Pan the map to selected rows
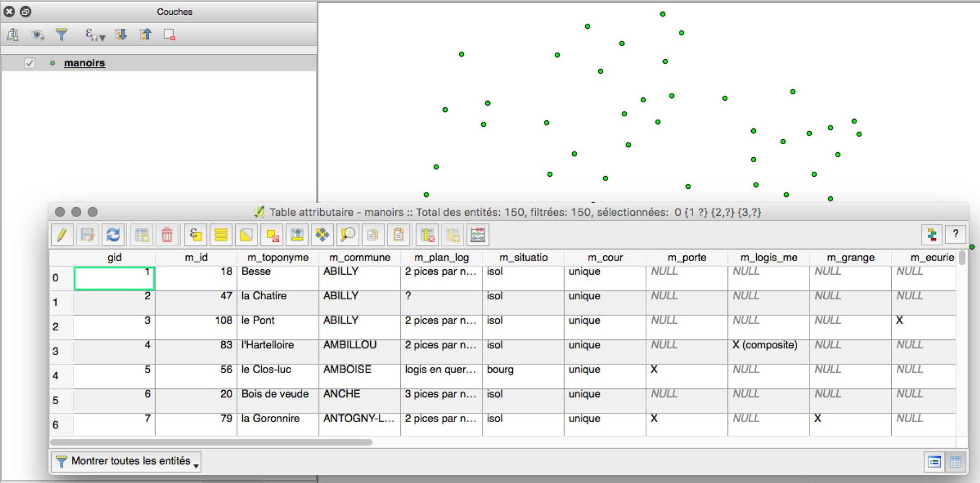Image resolution: width=980 pixels, height=483 pixels. pos(322,235)
